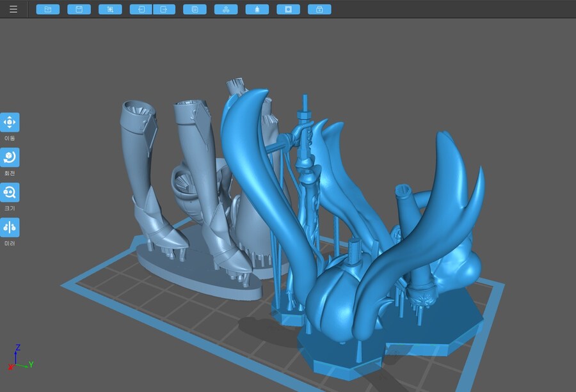Open the hamburger main menu

pyautogui.click(x=13, y=9)
